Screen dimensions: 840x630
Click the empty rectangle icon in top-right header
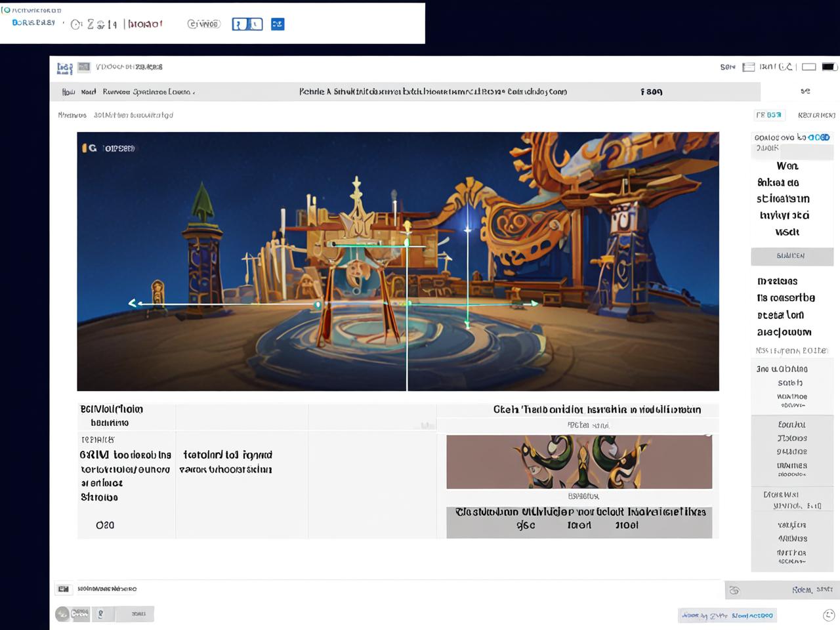(809, 67)
